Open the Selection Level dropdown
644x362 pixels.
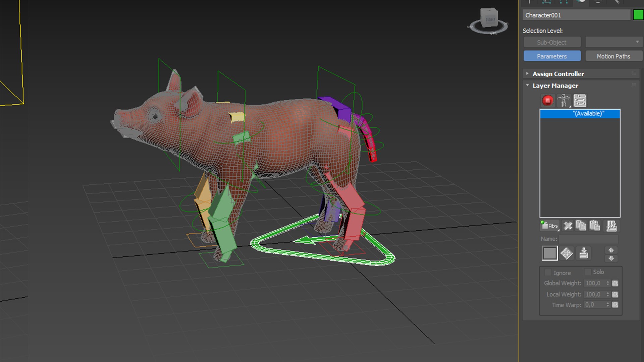click(x=614, y=42)
